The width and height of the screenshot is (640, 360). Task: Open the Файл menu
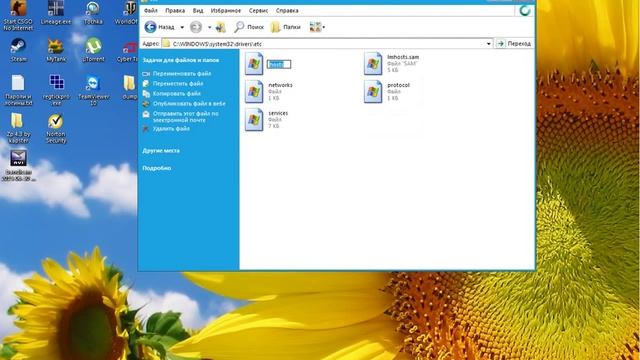click(x=151, y=10)
